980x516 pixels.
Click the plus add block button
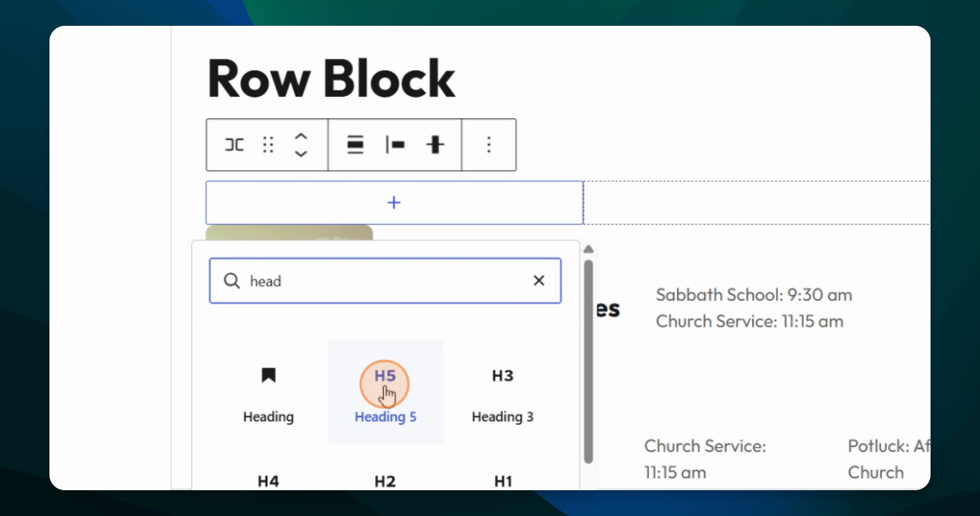(394, 203)
